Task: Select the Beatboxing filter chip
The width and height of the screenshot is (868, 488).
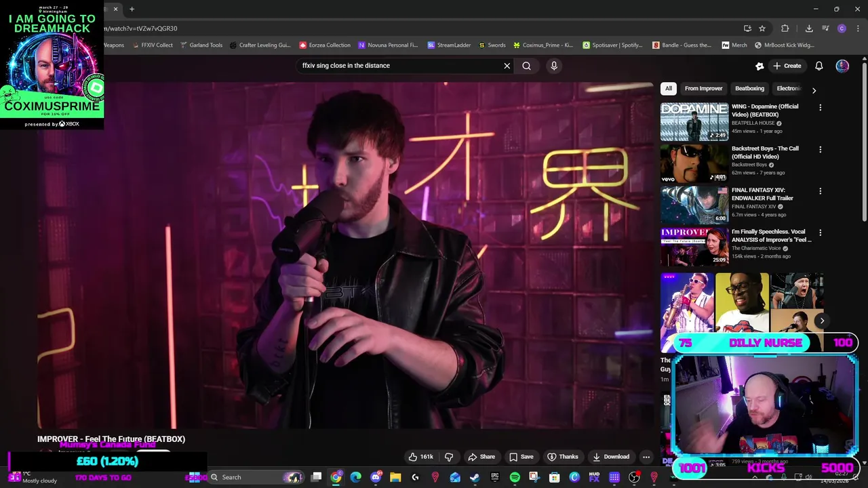Action: tap(749, 88)
